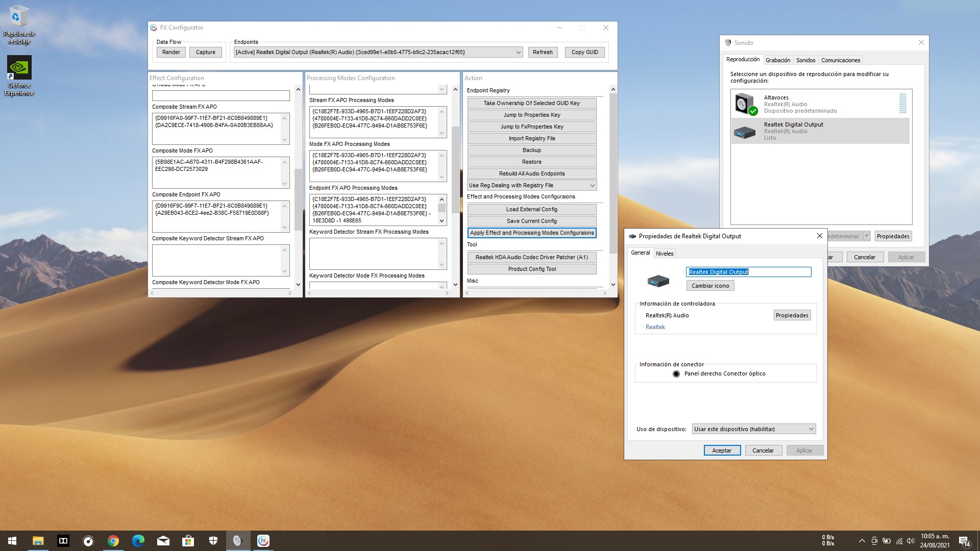
Task: Show hidden tray icons chevron
Action: (x=862, y=541)
